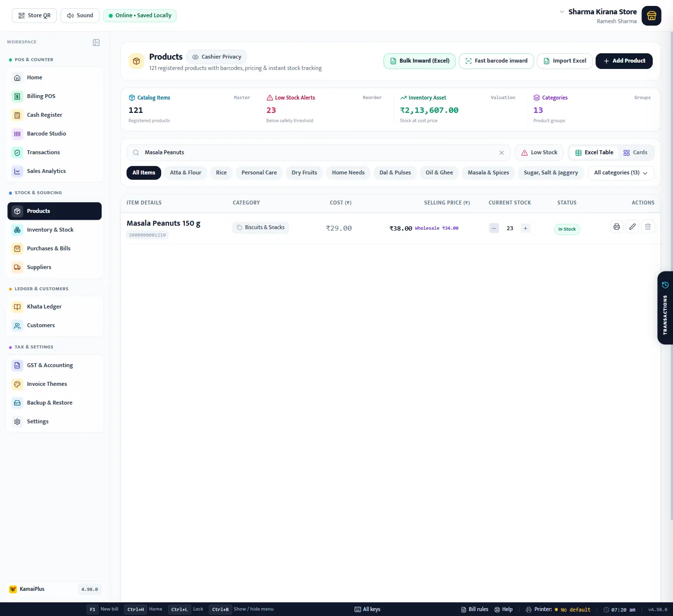Screen dimensions: 673x616
Task: Click the Add Product button
Action: [624, 61]
